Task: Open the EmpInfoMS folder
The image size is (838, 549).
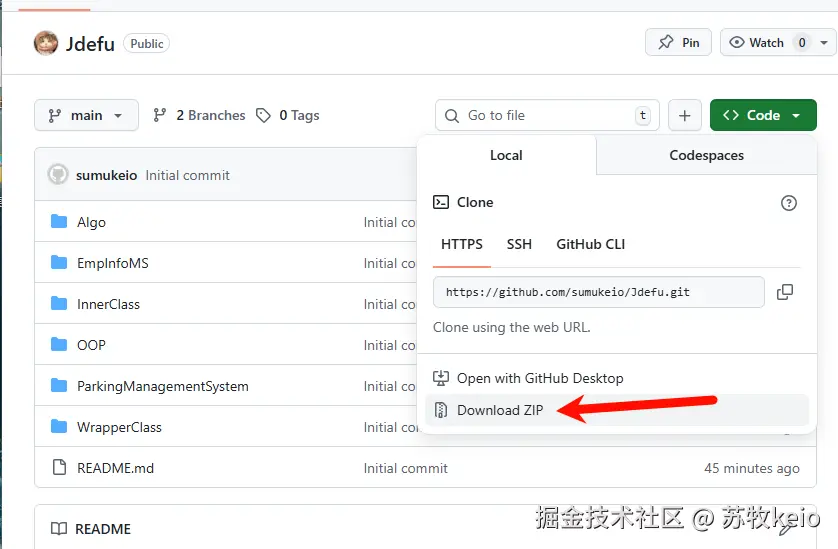Action: [x=113, y=263]
